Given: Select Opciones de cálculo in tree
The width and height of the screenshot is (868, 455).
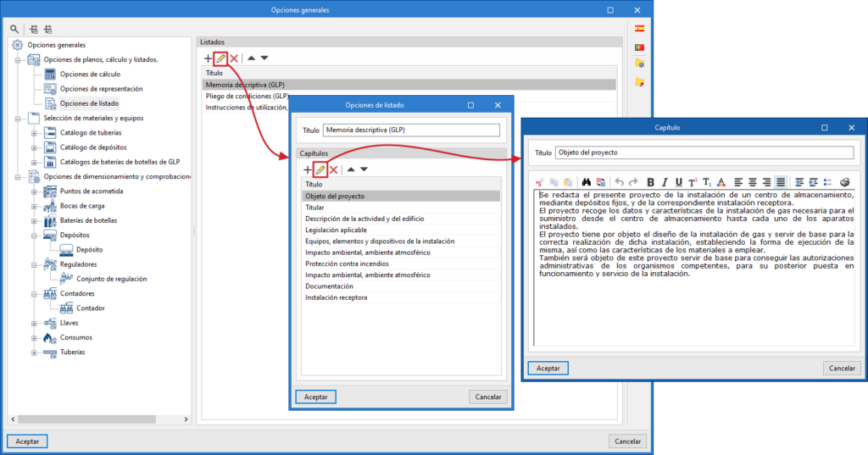Looking at the screenshot, I should tap(90, 75).
